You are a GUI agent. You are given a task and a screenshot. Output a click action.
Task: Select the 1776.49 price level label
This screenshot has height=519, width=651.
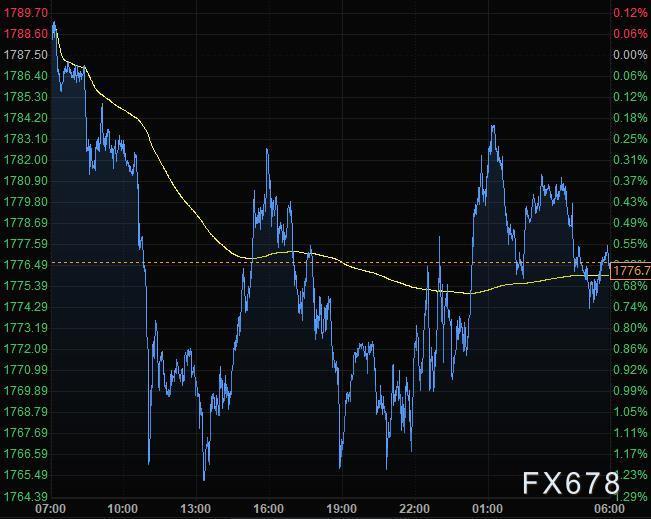(x=26, y=265)
